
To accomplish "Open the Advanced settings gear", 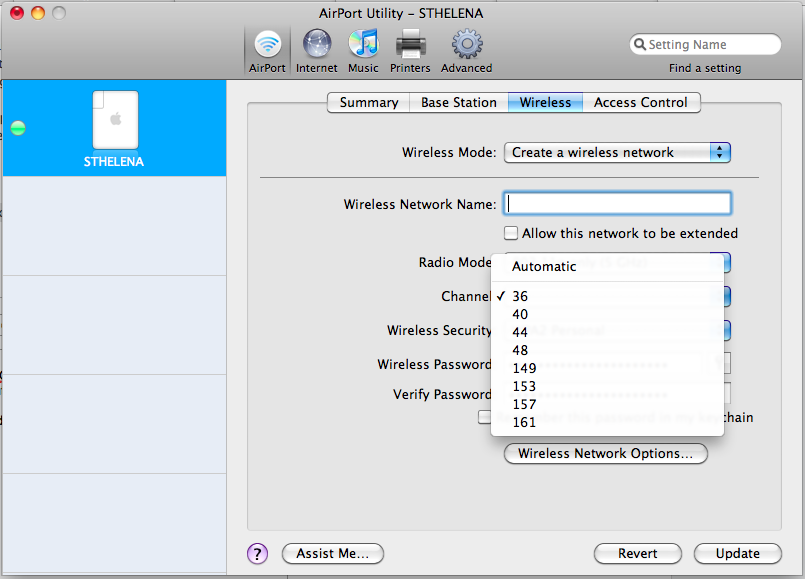I will [x=466, y=48].
